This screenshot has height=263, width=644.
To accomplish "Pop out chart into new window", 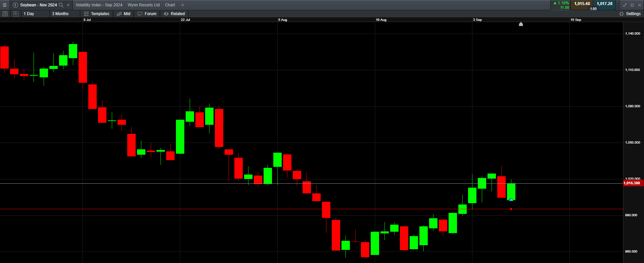I will (x=632, y=5).
